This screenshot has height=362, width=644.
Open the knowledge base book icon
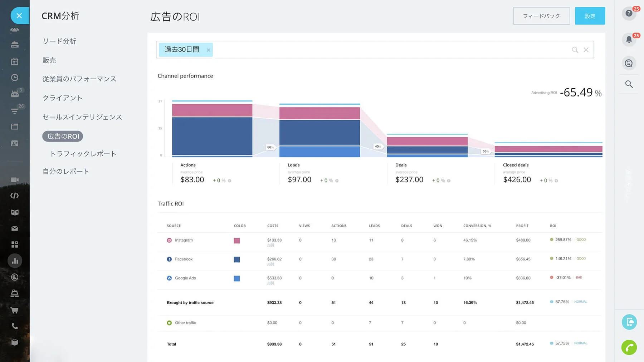(x=14, y=212)
